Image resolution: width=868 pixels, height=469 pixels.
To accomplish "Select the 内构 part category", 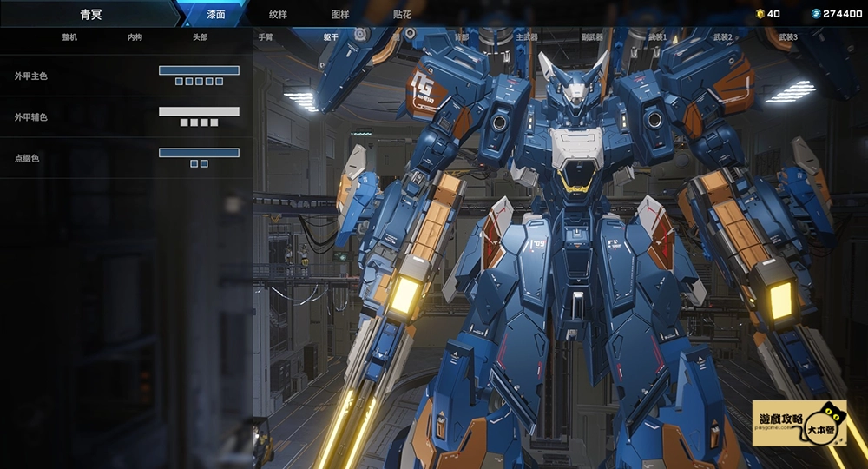I will click(135, 37).
